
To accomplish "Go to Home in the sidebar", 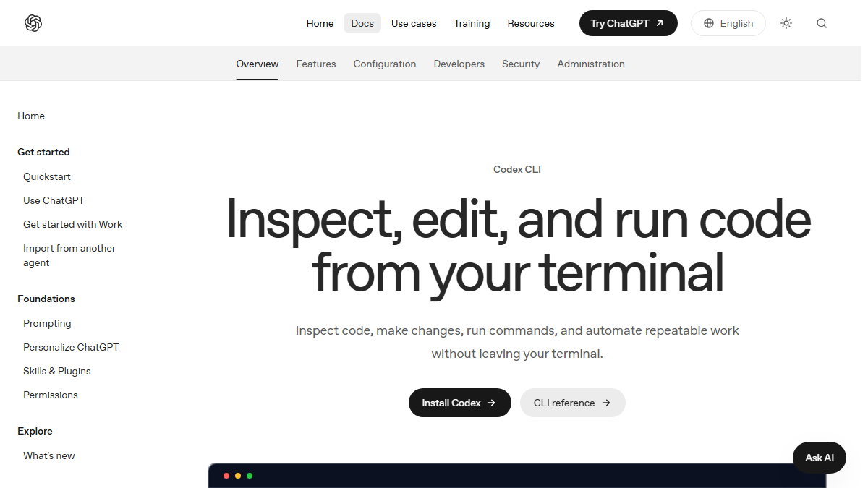I will point(31,116).
